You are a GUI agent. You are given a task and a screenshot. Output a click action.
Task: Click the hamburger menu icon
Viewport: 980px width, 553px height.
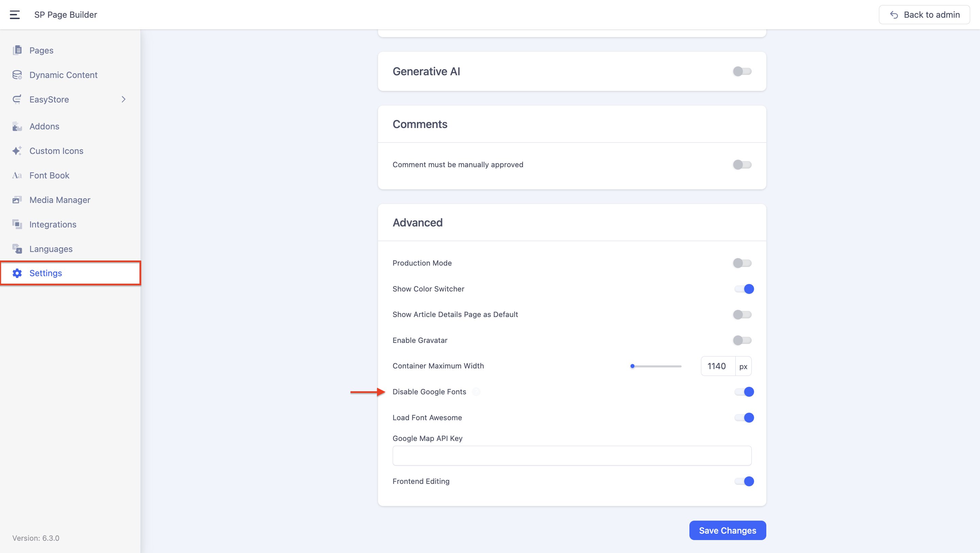14,15
